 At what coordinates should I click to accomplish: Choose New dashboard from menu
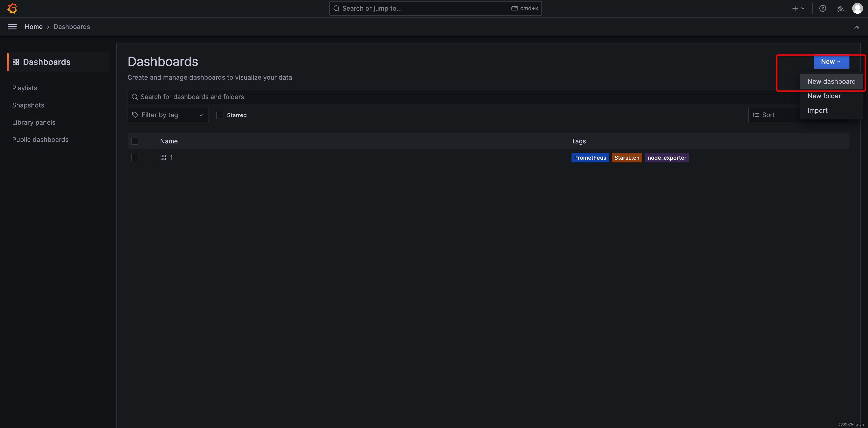pyautogui.click(x=831, y=82)
